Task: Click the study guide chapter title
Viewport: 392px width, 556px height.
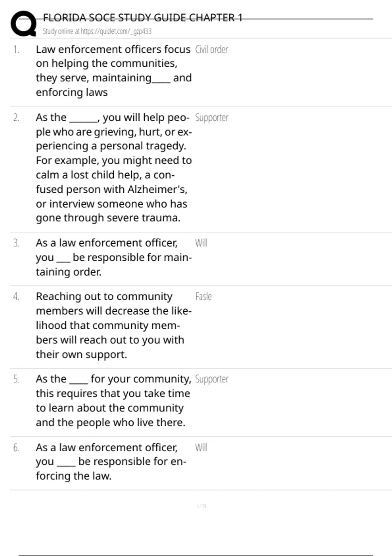Action: (143, 17)
